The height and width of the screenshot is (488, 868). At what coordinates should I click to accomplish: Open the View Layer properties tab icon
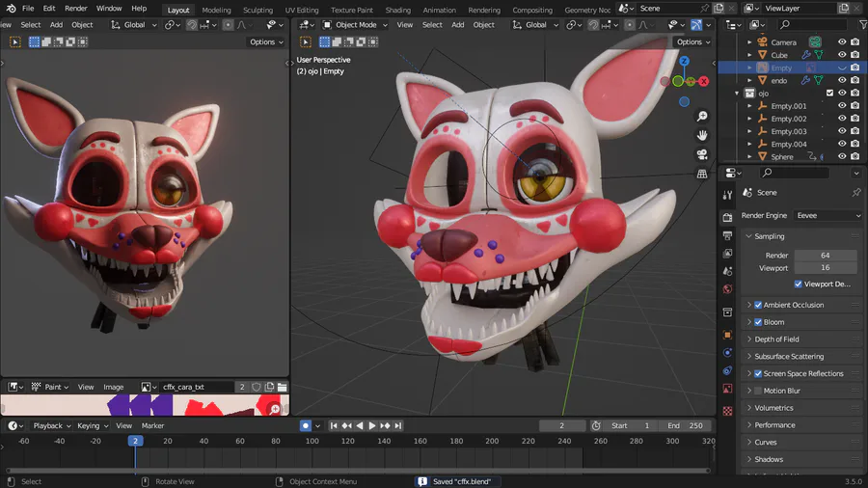click(x=727, y=254)
